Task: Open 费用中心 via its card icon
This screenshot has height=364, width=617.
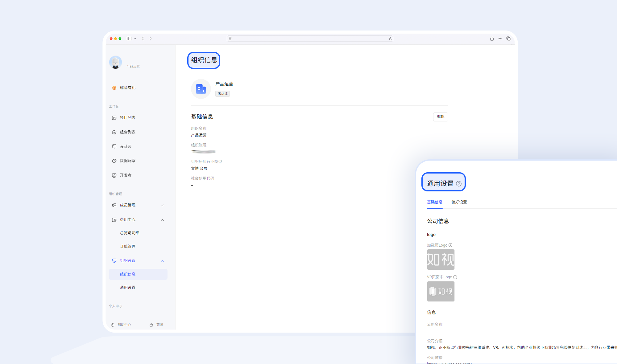Action: [114, 219]
